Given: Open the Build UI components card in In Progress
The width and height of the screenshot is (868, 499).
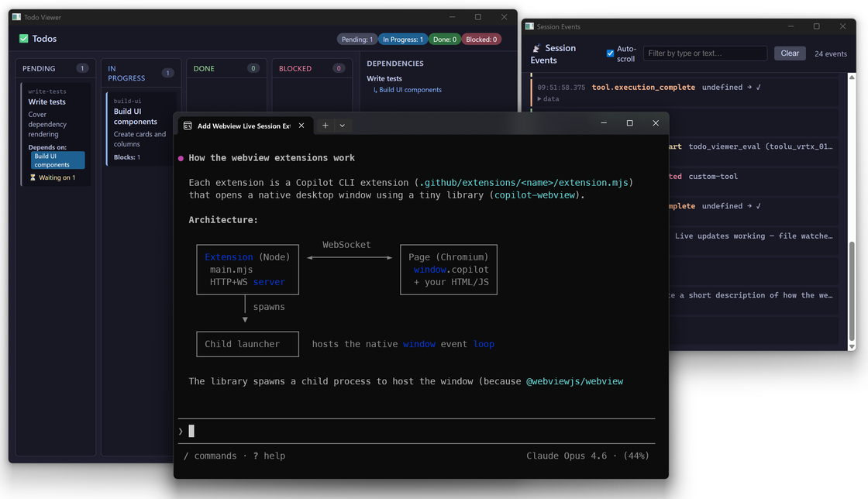Looking at the screenshot, I should [x=141, y=129].
